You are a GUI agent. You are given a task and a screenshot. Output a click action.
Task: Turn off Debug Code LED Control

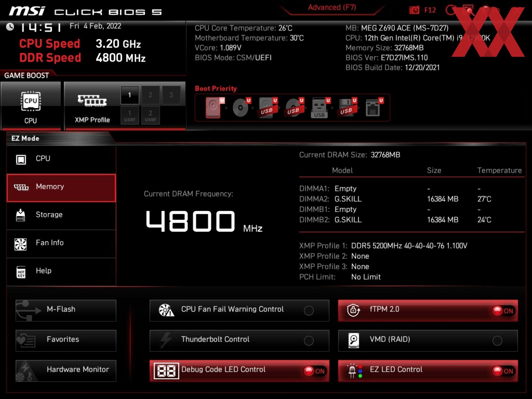pyautogui.click(x=239, y=371)
